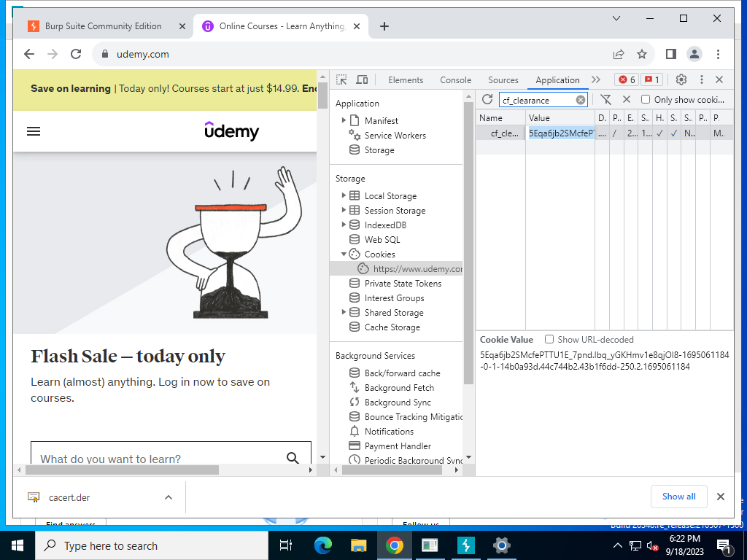Image resolution: width=747 pixels, height=560 pixels.
Task: Bookmark this page with the star icon
Action: [x=642, y=54]
